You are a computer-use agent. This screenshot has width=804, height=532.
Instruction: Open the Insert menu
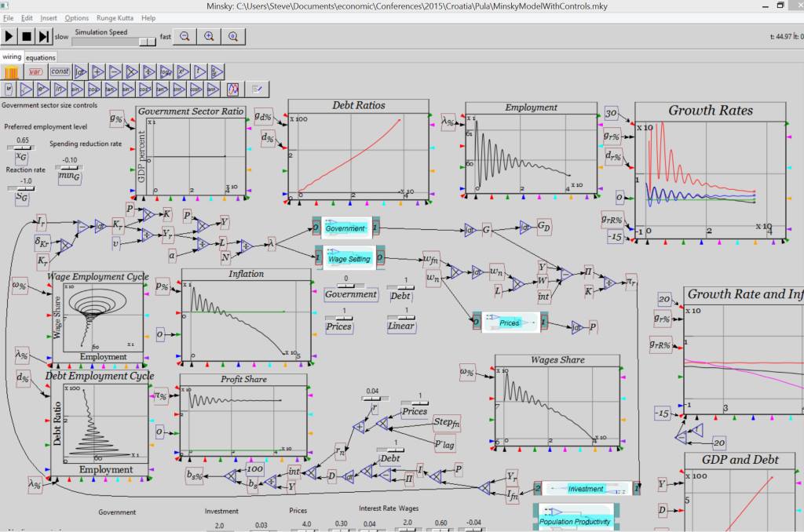point(49,17)
